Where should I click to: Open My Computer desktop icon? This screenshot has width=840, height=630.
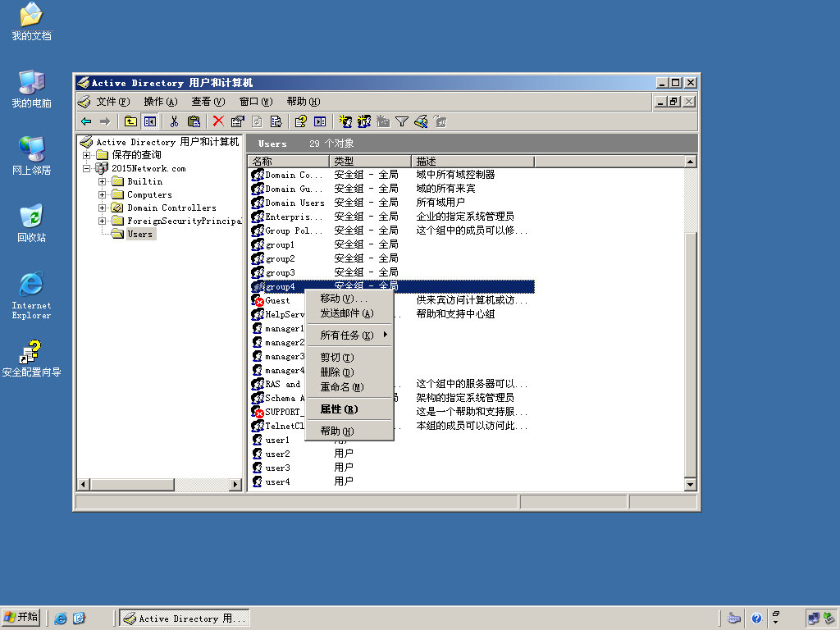[x=31, y=89]
